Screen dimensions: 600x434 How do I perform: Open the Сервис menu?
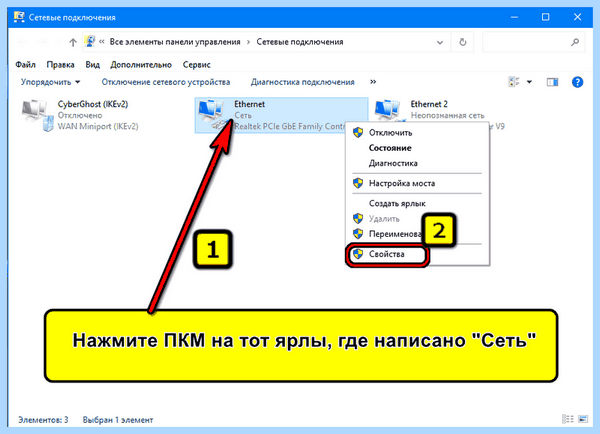pos(196,65)
